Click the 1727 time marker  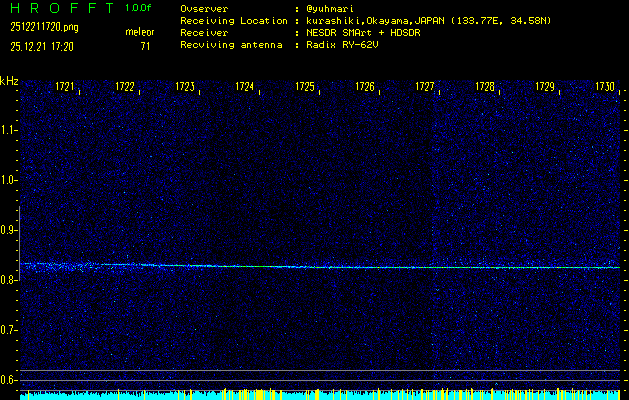[x=425, y=87]
